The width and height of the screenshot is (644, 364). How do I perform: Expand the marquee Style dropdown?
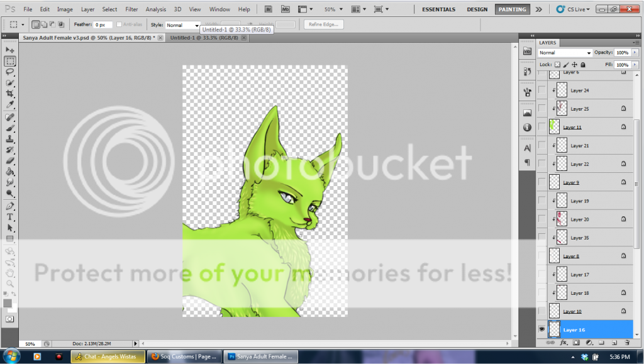click(x=183, y=25)
